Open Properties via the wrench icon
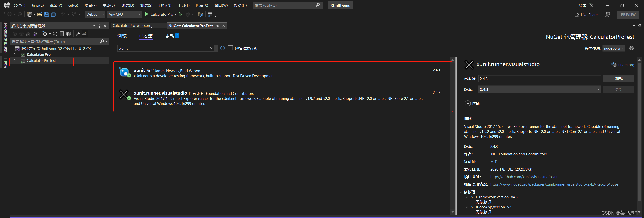 [x=78, y=34]
